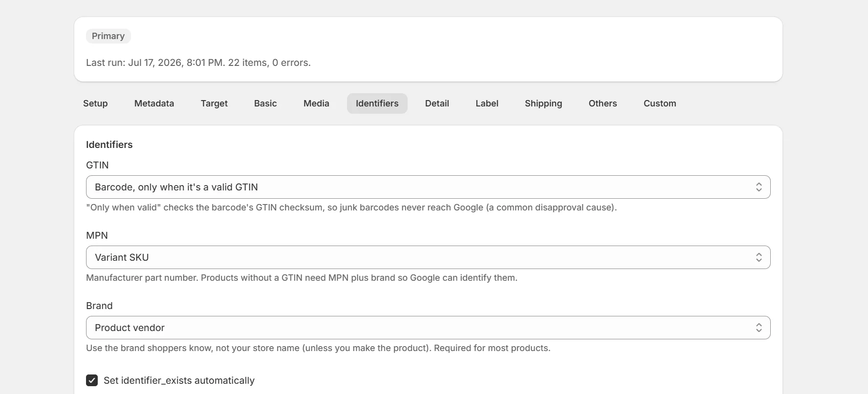Click the MPN field label
This screenshot has width=868, height=394.
click(x=97, y=235)
